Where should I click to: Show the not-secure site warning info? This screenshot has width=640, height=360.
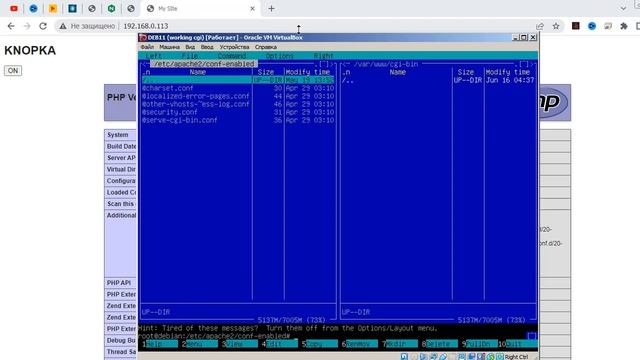pos(87,26)
